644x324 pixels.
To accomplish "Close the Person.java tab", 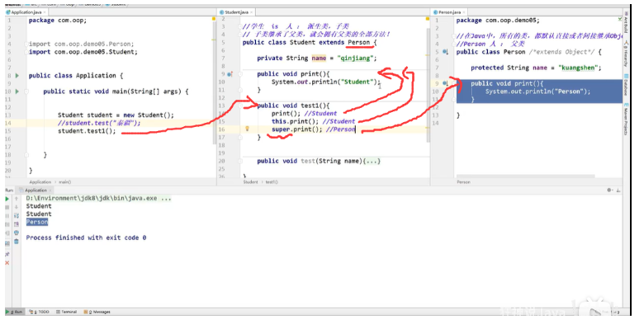I will [465, 12].
